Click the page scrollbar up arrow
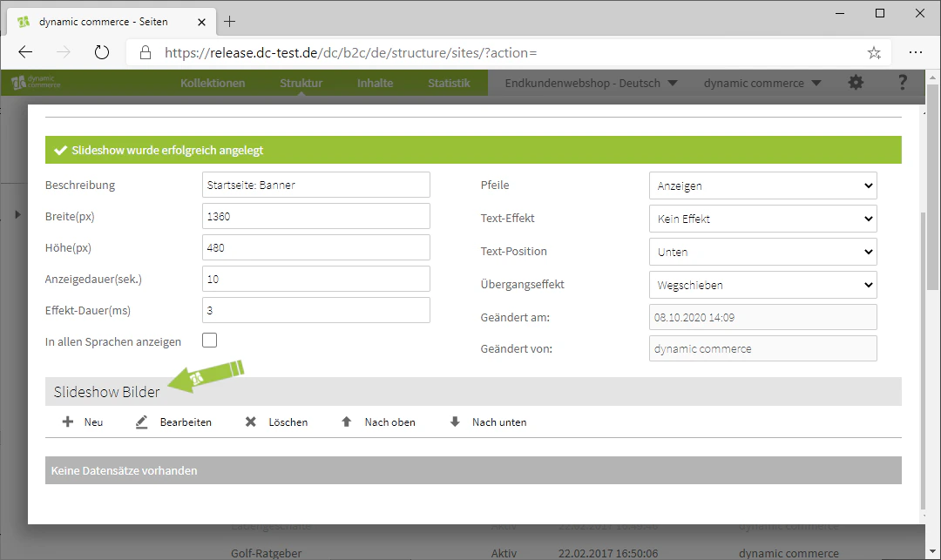Viewport: 941px width, 560px height. pos(932,78)
